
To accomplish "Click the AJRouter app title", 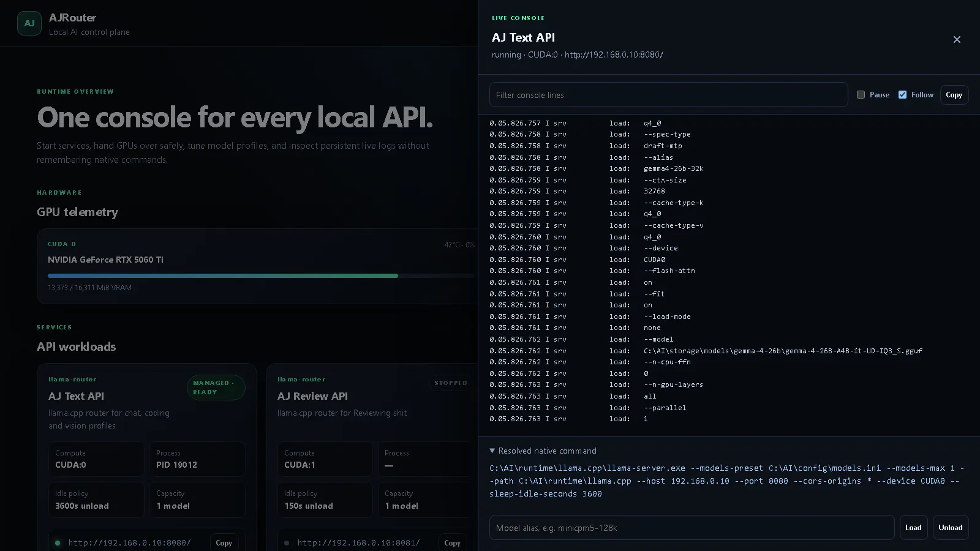I will tap(72, 18).
